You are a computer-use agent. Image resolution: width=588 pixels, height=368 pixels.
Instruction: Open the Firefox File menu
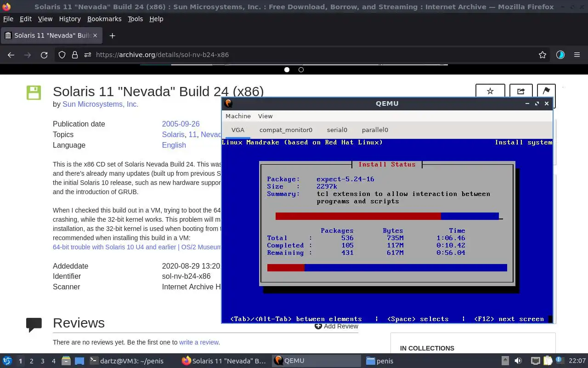click(x=8, y=19)
